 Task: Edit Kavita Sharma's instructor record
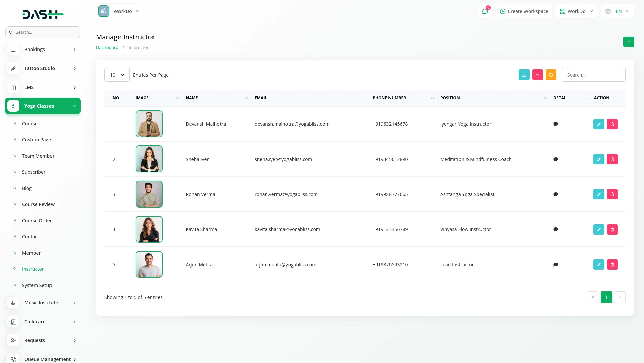click(x=598, y=229)
